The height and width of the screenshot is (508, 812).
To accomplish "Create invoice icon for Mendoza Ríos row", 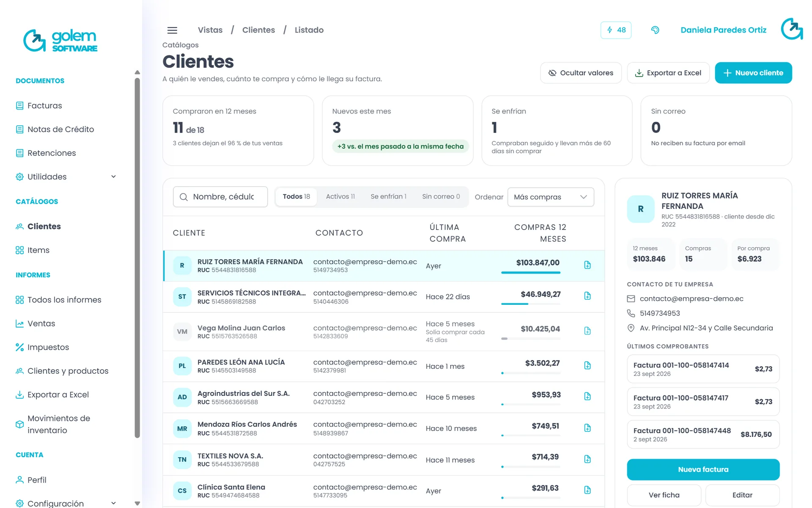I will click(587, 428).
